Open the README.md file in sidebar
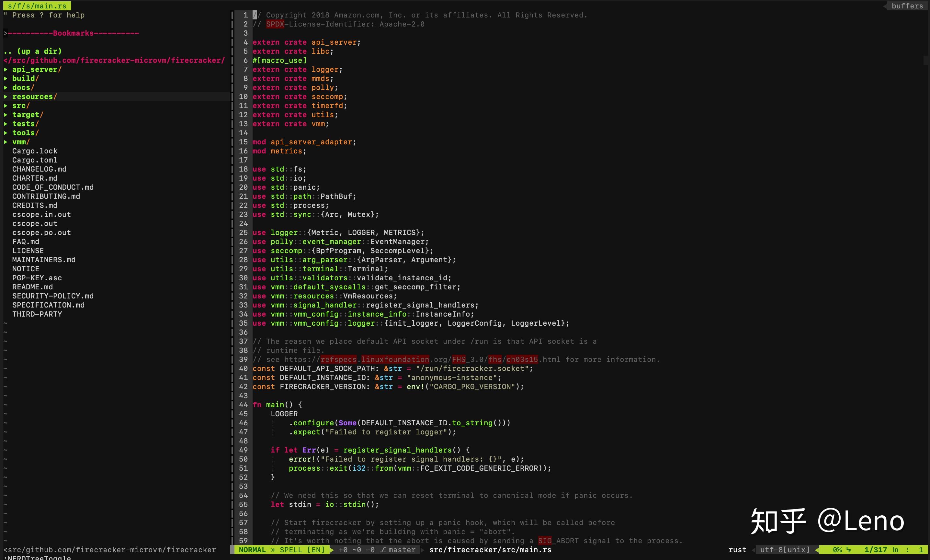This screenshot has width=930, height=560. [35, 287]
